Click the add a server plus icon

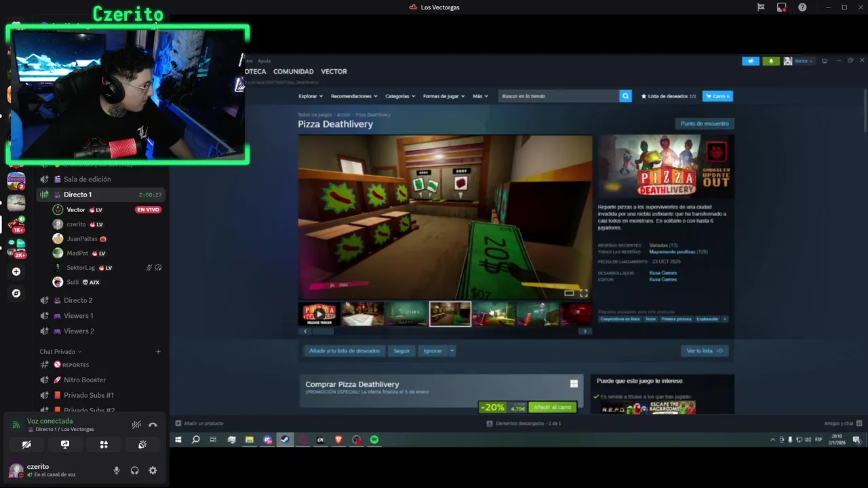(x=16, y=272)
